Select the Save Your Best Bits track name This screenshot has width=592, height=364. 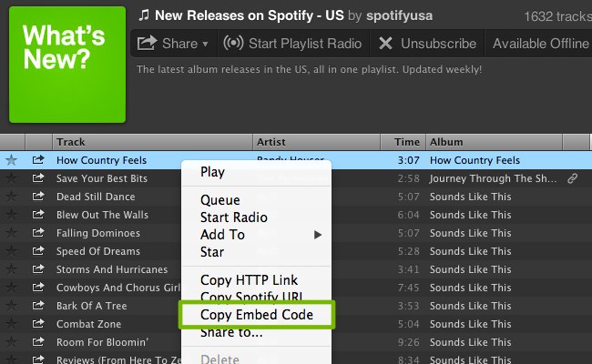(102, 178)
